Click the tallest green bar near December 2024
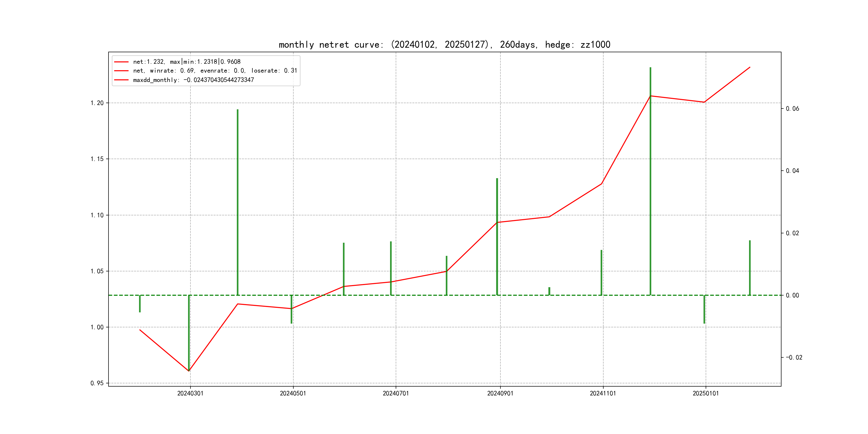The height and width of the screenshot is (434, 868). 650,182
